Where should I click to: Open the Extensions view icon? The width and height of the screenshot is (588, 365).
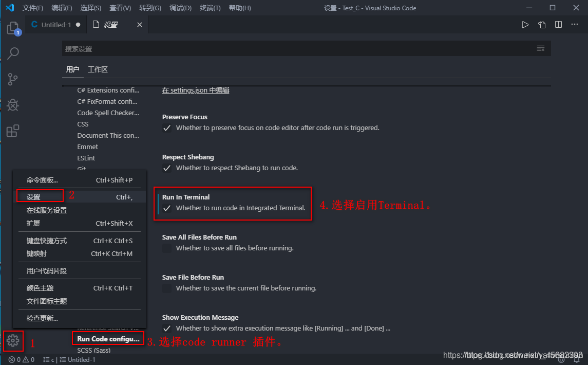pyautogui.click(x=13, y=131)
